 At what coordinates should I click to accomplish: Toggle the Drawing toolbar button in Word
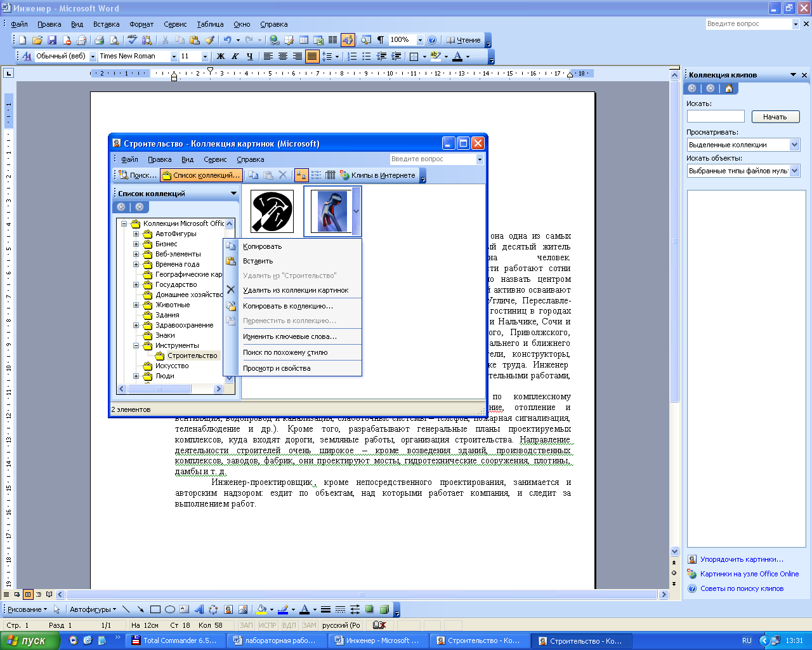[x=348, y=40]
